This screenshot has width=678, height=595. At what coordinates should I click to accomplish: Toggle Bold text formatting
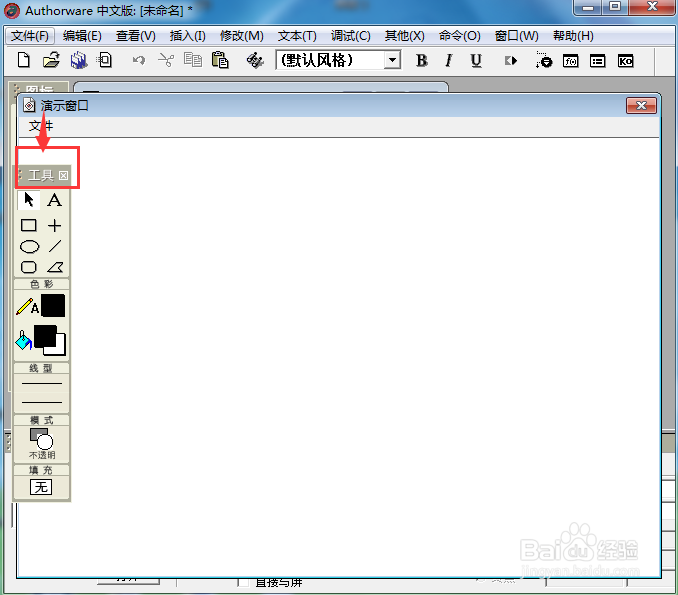[422, 61]
